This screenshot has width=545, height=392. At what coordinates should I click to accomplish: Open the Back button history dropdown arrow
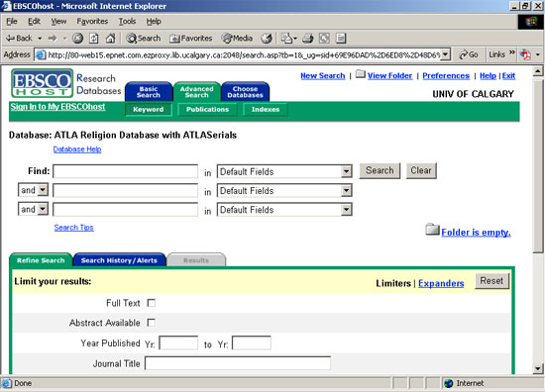coord(40,39)
